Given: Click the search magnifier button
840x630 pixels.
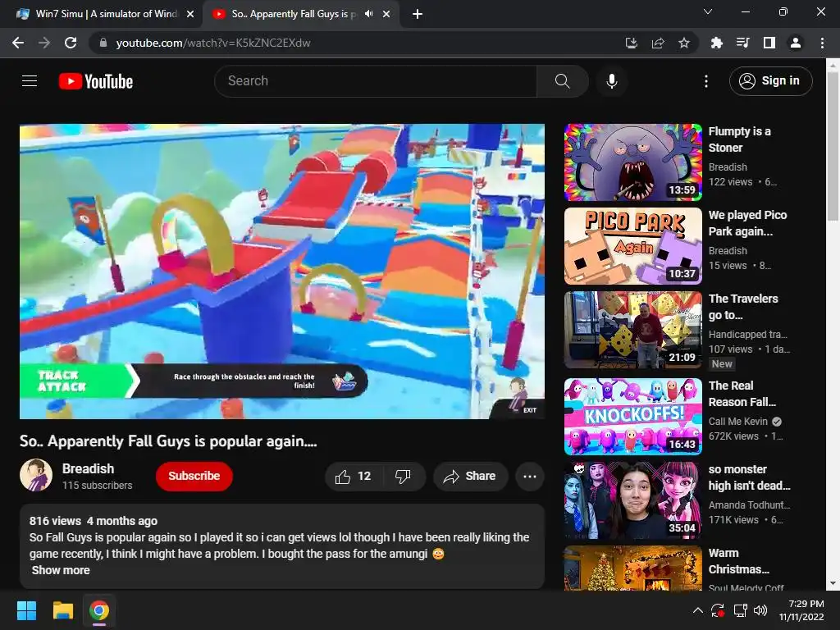Looking at the screenshot, I should pyautogui.click(x=563, y=81).
